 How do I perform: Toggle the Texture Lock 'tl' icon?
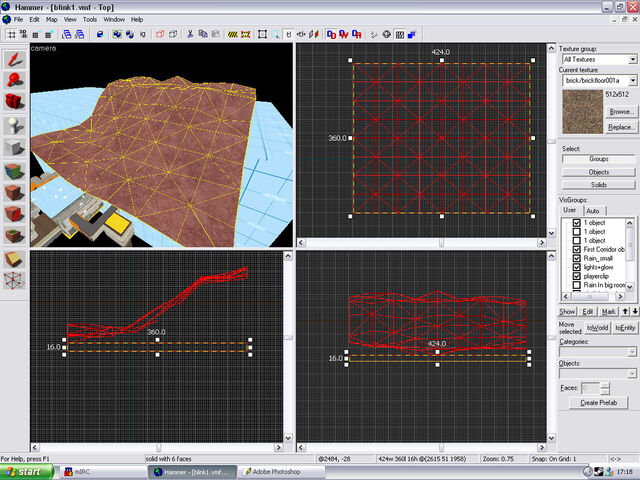289,35
